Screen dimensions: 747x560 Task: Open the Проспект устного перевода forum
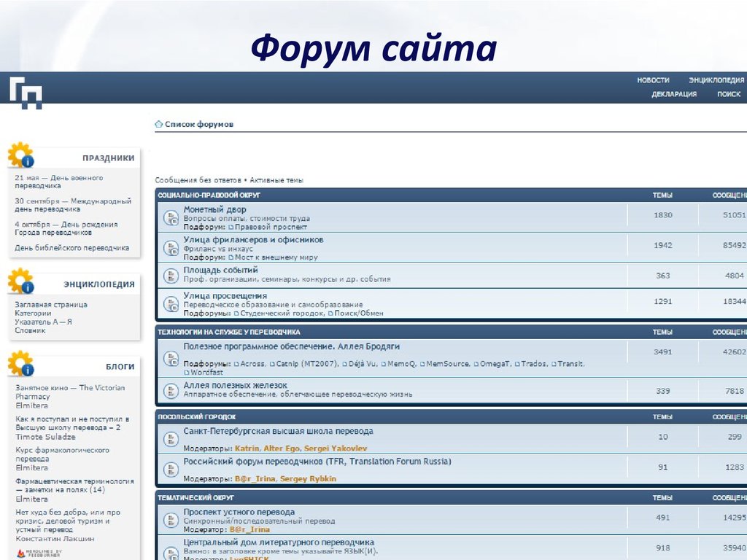[x=239, y=512]
